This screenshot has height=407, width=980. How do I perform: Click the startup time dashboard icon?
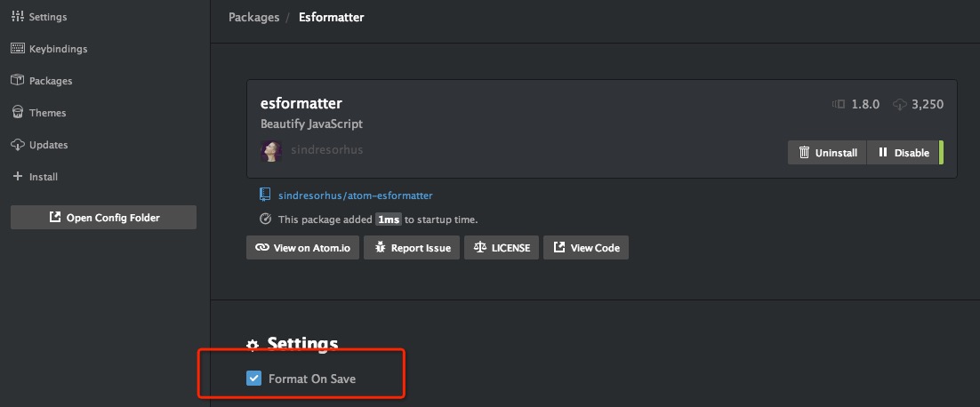point(265,219)
